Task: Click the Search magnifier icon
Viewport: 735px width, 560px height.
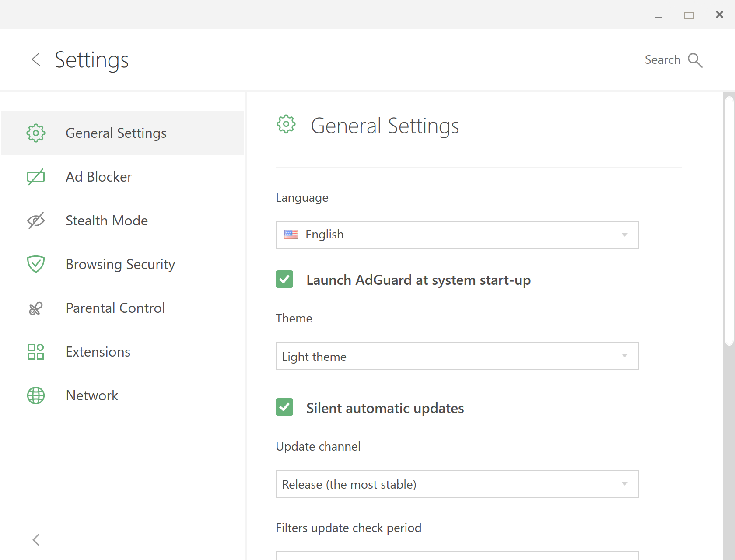Action: (x=695, y=60)
